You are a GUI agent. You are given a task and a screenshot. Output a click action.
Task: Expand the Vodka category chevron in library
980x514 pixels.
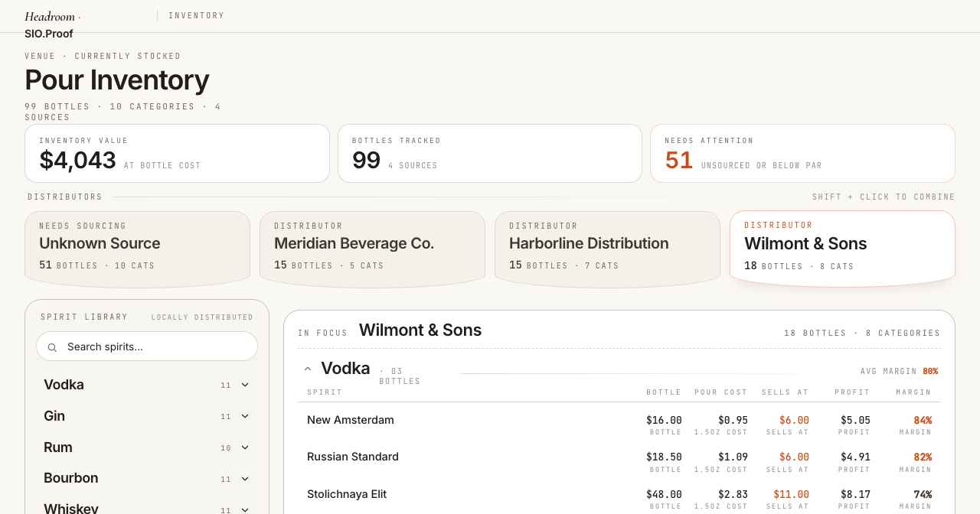[245, 385]
